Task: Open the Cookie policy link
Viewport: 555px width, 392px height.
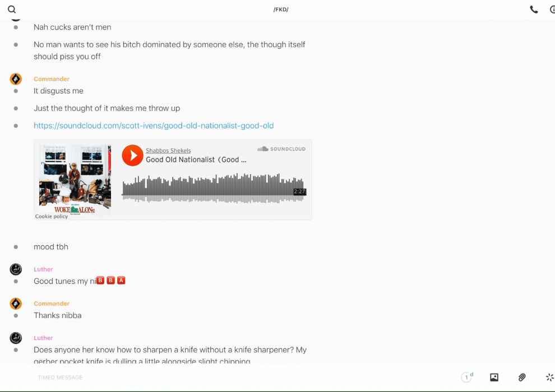Action: pyautogui.click(x=52, y=216)
